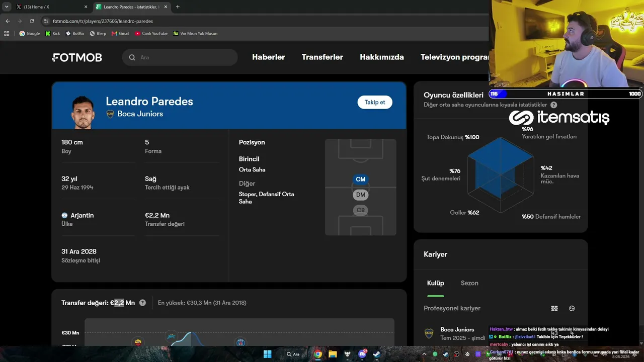Go back to the previous page
644x362 pixels.
pos(8,21)
